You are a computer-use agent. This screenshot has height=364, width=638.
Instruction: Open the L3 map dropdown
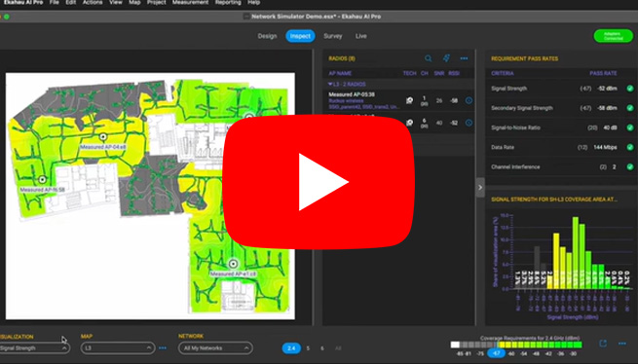pos(118,348)
